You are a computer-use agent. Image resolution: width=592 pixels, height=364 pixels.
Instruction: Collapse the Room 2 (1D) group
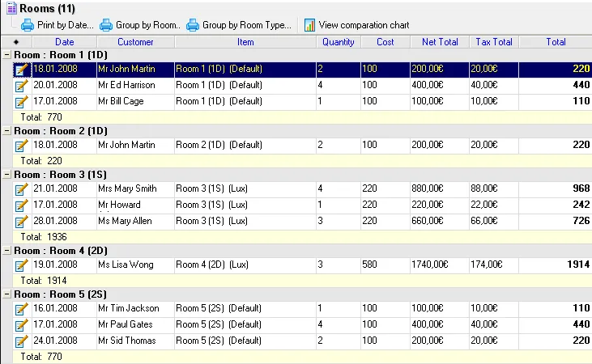click(6, 131)
